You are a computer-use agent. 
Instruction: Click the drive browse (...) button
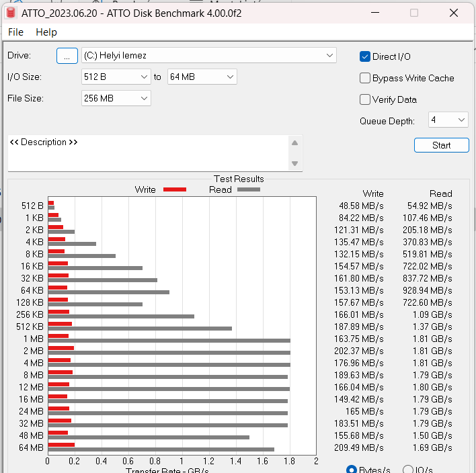pos(67,56)
